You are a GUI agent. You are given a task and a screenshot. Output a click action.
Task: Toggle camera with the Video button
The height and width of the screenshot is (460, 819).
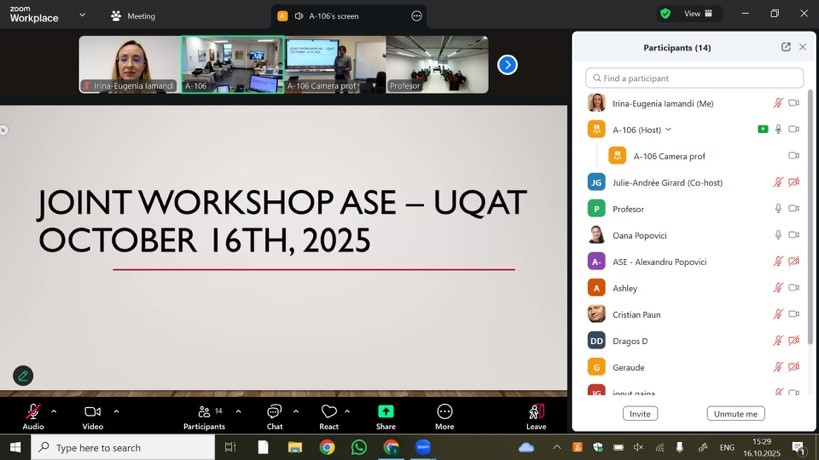coord(92,412)
